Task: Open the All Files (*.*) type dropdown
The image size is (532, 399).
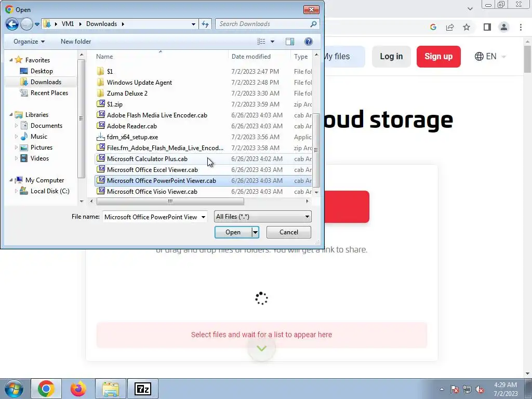Action: pyautogui.click(x=262, y=217)
